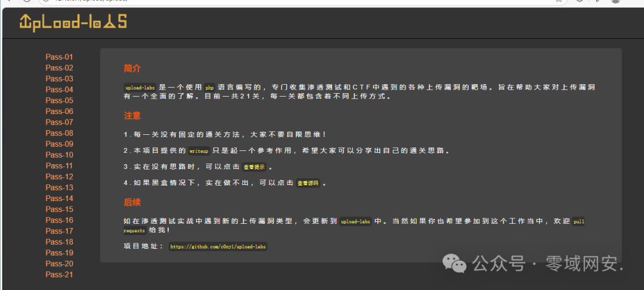This screenshot has width=644, height=290.
Task: Click the 简介 introduction heading
Action: click(x=132, y=69)
